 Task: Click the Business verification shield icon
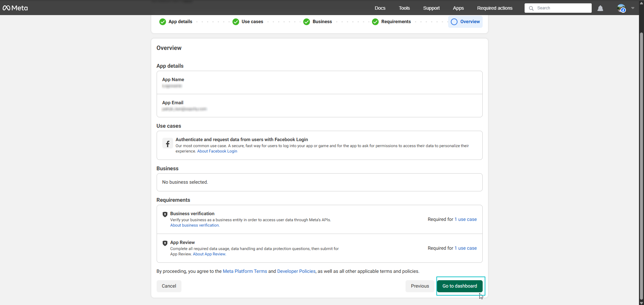click(165, 215)
